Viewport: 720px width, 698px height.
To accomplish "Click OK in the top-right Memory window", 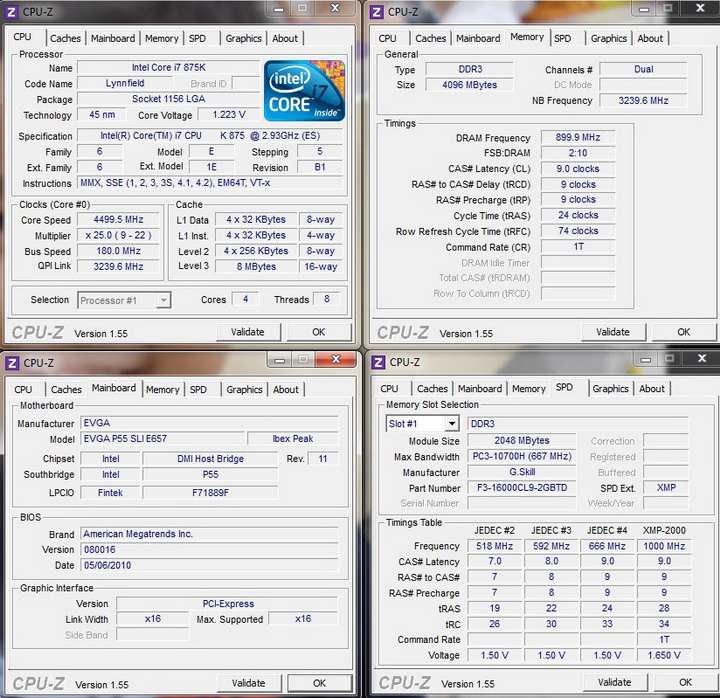I will click(x=684, y=332).
